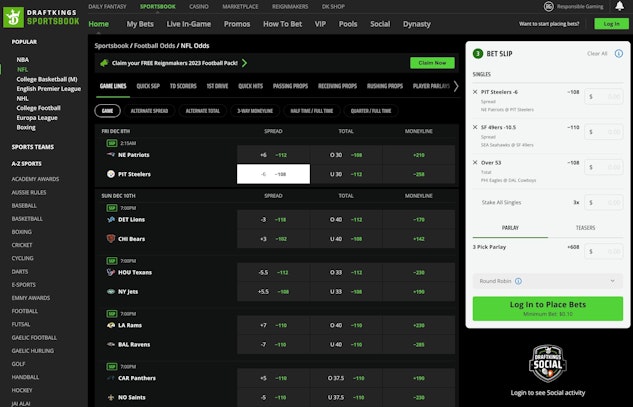Screen dimensions: 633x407
Task: Switch to the Rushing Props tab
Action: (385, 86)
